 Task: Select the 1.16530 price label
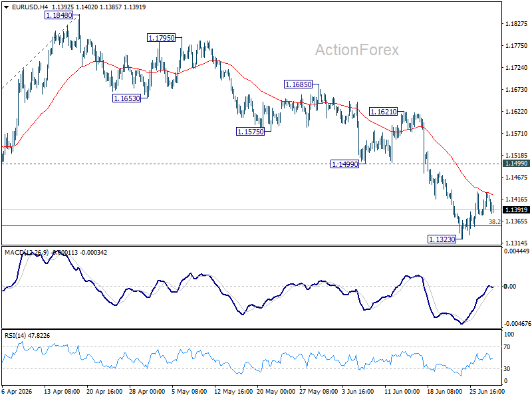[126, 98]
